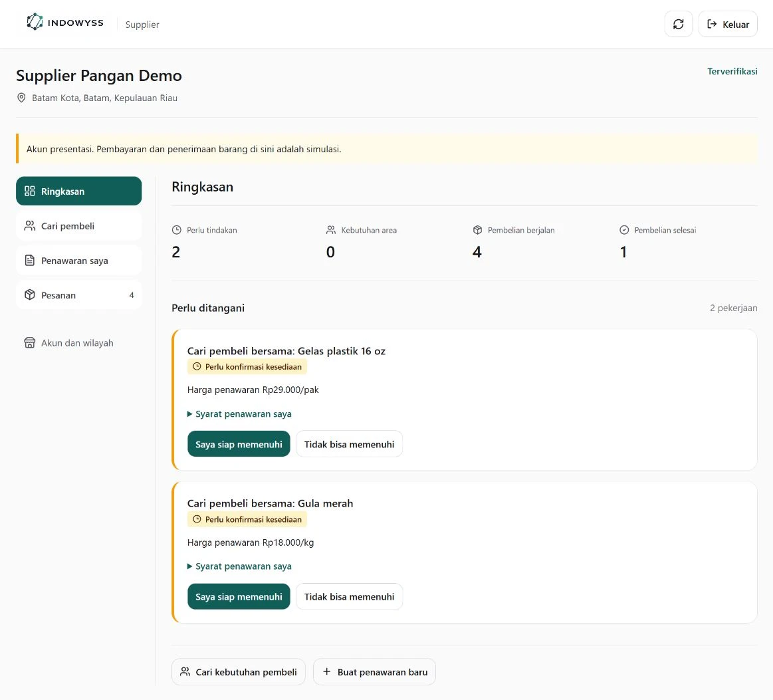Click the Keluar logout button

click(728, 24)
